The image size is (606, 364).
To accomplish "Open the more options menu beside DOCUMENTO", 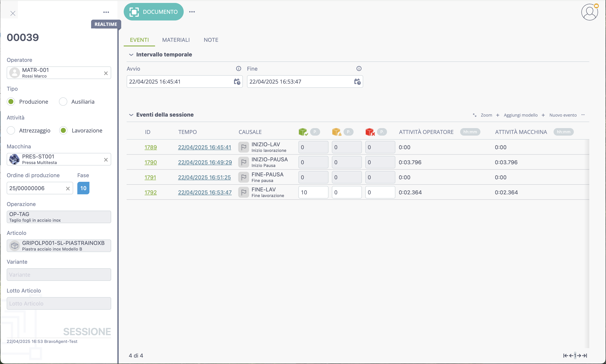I will (x=192, y=12).
